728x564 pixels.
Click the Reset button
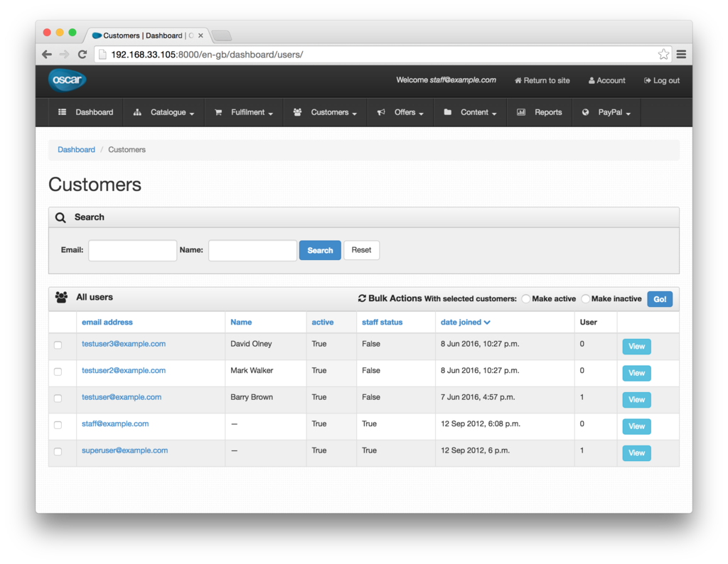[x=361, y=251]
